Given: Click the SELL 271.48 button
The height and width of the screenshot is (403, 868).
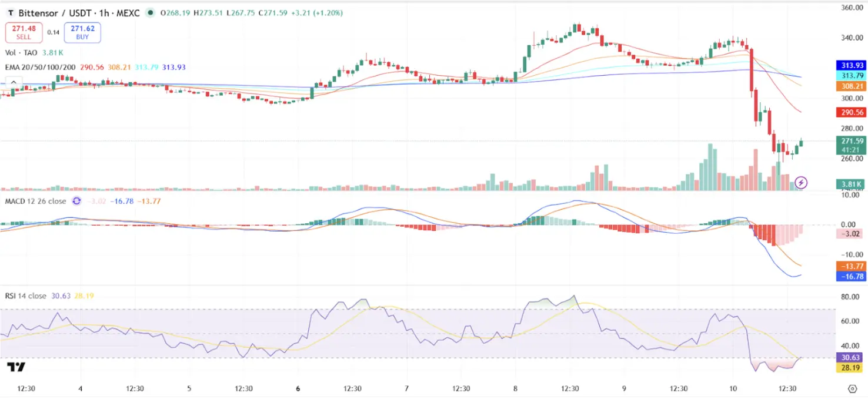Looking at the screenshot, I should pos(24,32).
